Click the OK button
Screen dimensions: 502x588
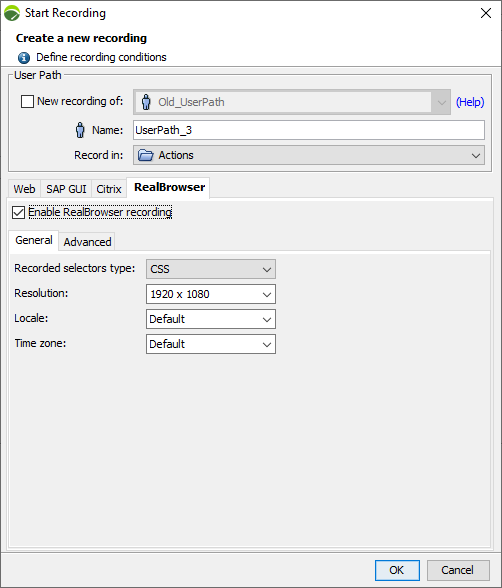click(397, 570)
